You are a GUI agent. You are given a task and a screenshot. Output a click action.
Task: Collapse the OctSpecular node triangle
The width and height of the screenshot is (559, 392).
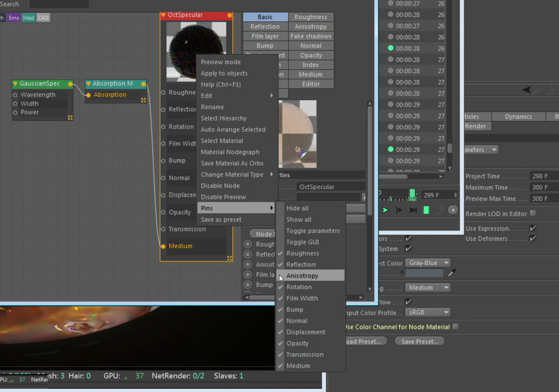[163, 15]
